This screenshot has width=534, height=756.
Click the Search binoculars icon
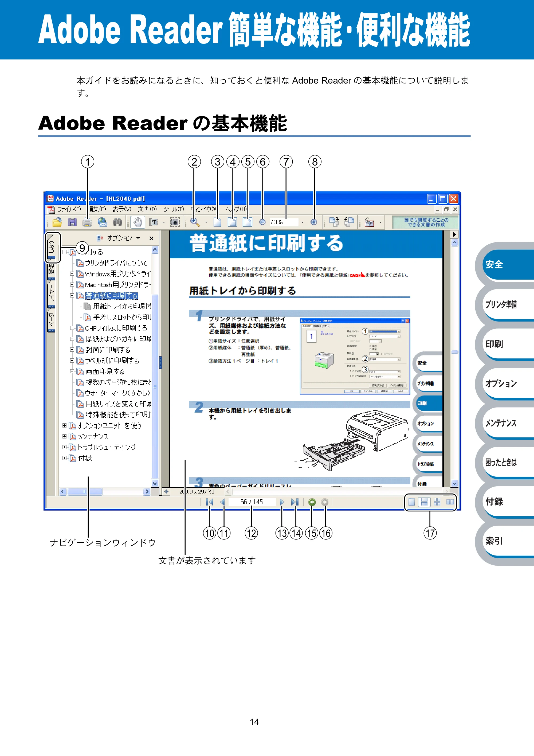pyautogui.click(x=117, y=222)
